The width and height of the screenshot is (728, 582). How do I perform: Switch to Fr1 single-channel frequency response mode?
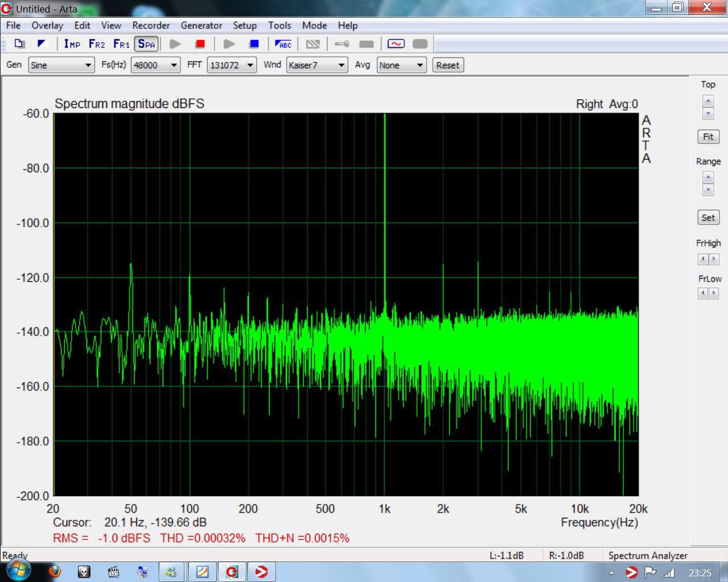tap(121, 44)
